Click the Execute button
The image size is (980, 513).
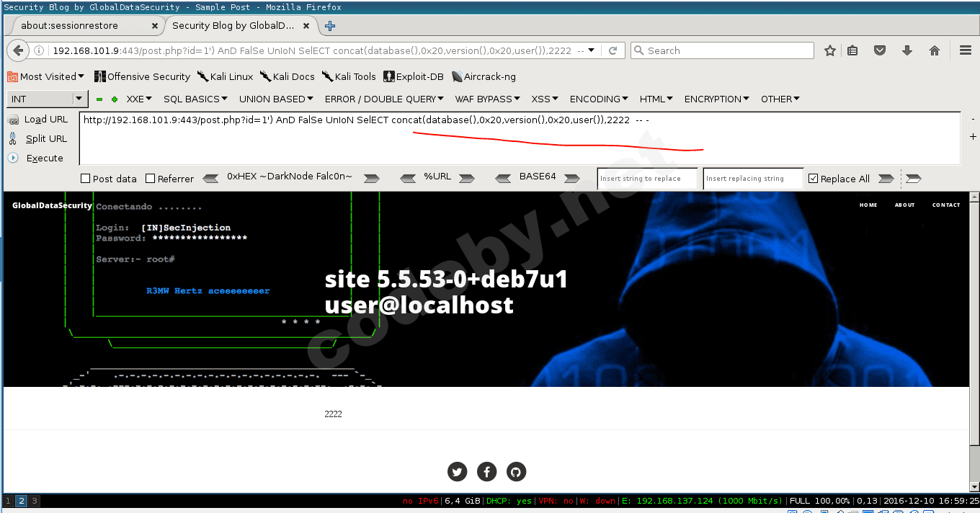coord(36,159)
